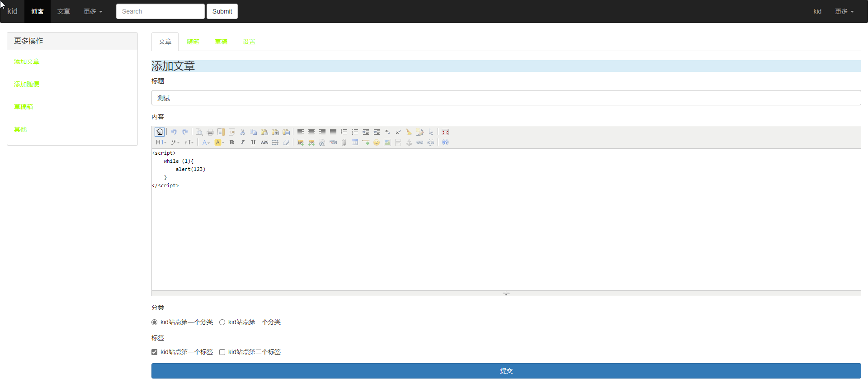Center align text
This screenshot has width=868, height=379.
pyautogui.click(x=311, y=132)
